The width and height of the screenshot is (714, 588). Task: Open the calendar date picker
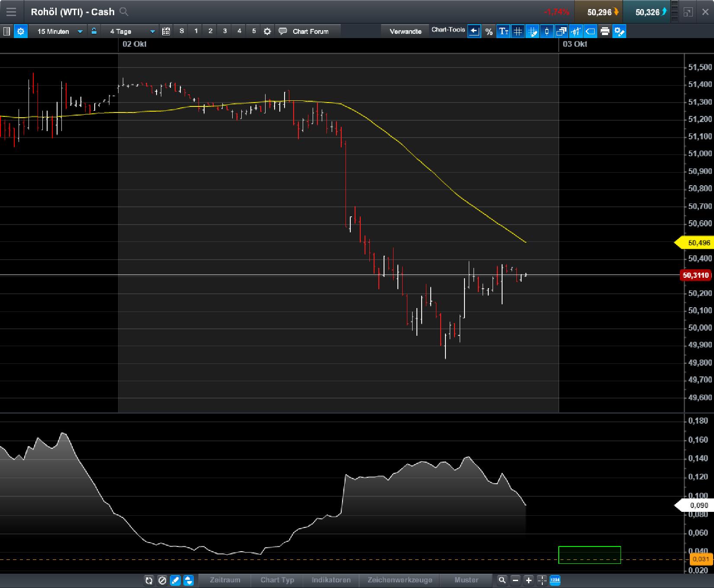pos(166,31)
